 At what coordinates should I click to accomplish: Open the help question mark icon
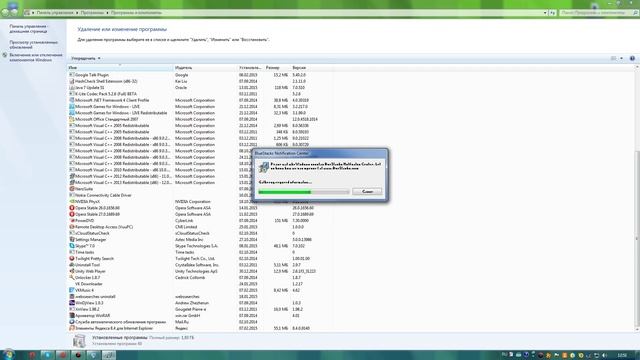(632, 58)
